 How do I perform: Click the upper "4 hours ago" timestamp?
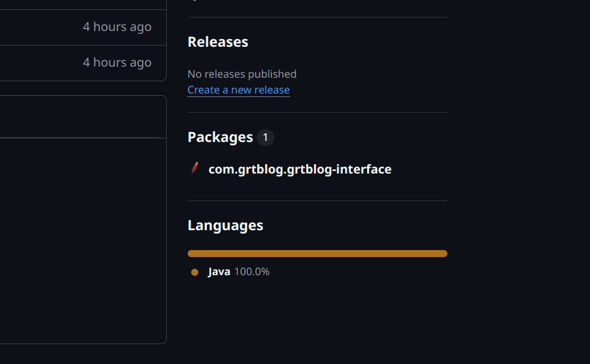tap(117, 27)
